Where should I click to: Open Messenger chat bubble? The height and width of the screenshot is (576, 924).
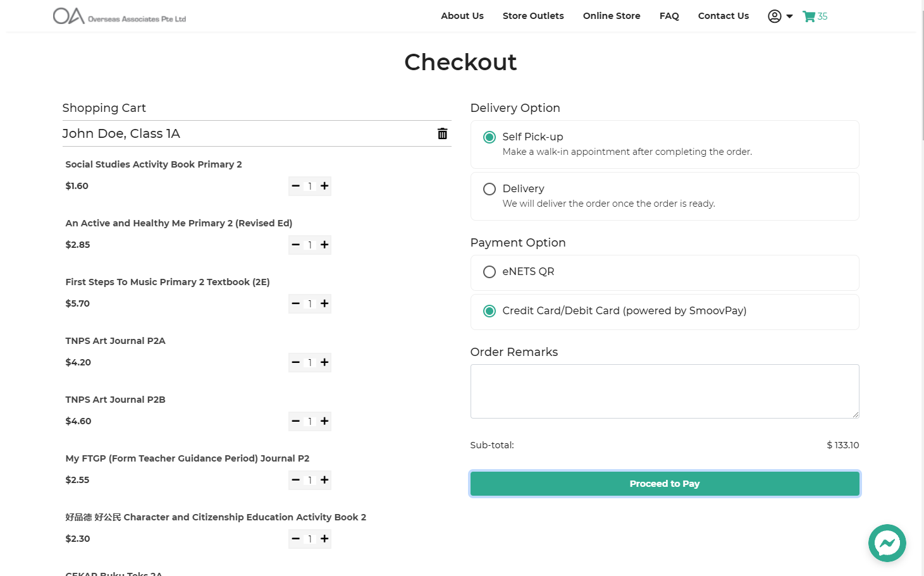(x=887, y=542)
